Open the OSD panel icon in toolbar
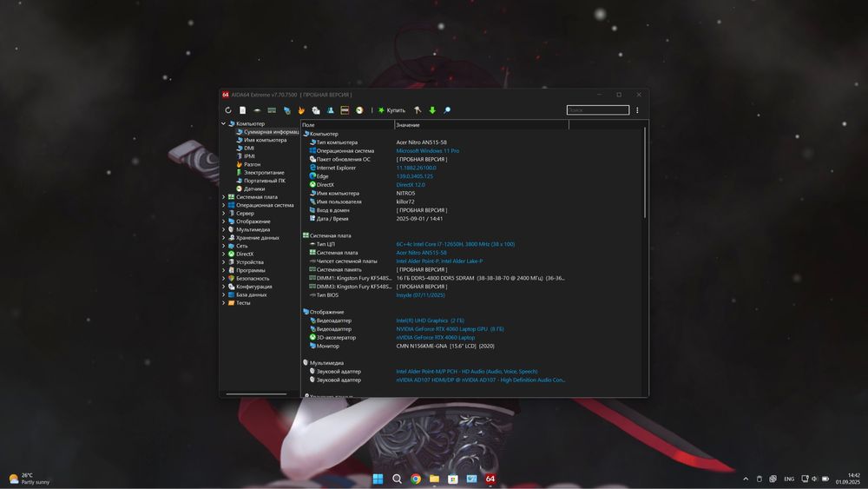868x489 pixels. [x=345, y=110]
